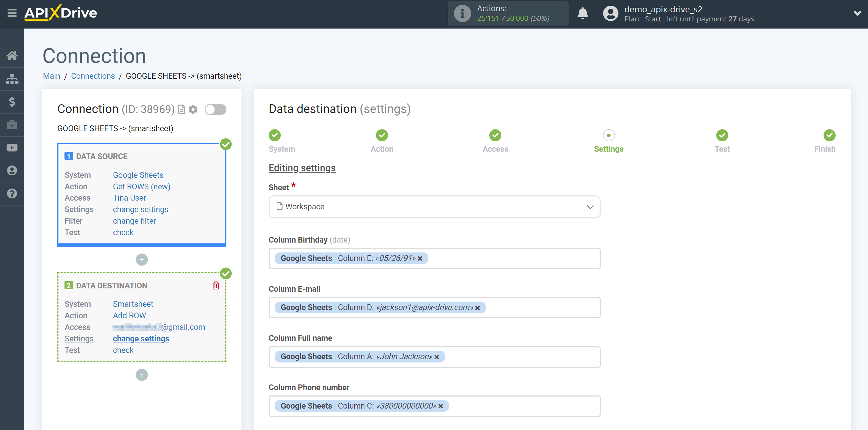Click the Column Phone number input field

click(434, 406)
